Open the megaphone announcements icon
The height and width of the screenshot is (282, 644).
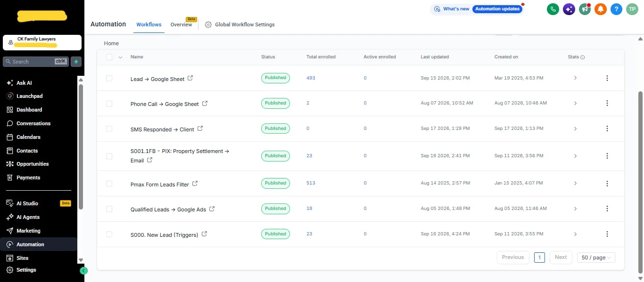(585, 9)
